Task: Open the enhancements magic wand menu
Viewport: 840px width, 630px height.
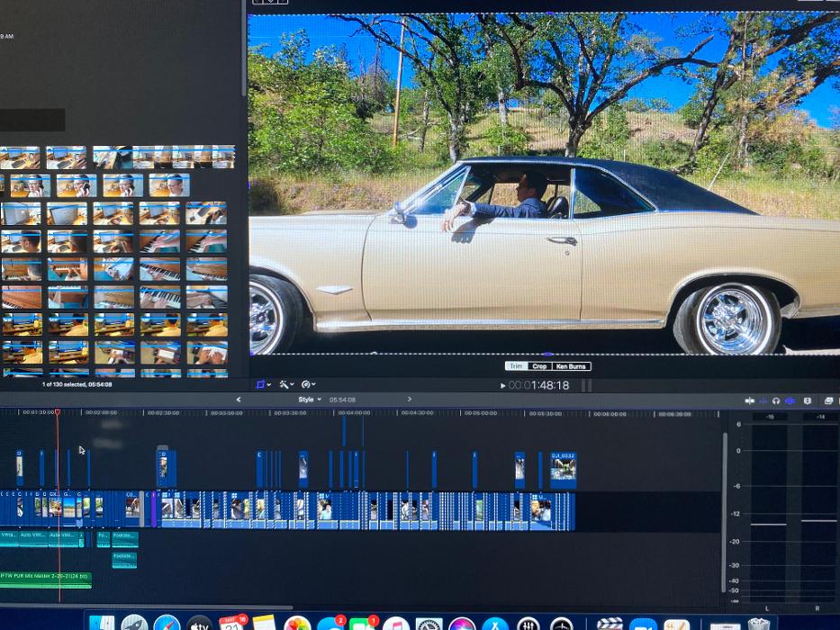Action: pyautogui.click(x=286, y=384)
